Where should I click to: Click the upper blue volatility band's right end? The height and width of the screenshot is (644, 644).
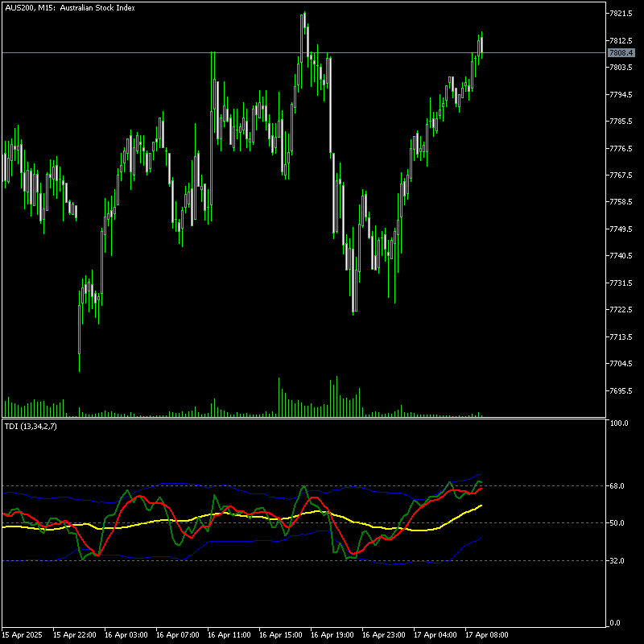481,474
